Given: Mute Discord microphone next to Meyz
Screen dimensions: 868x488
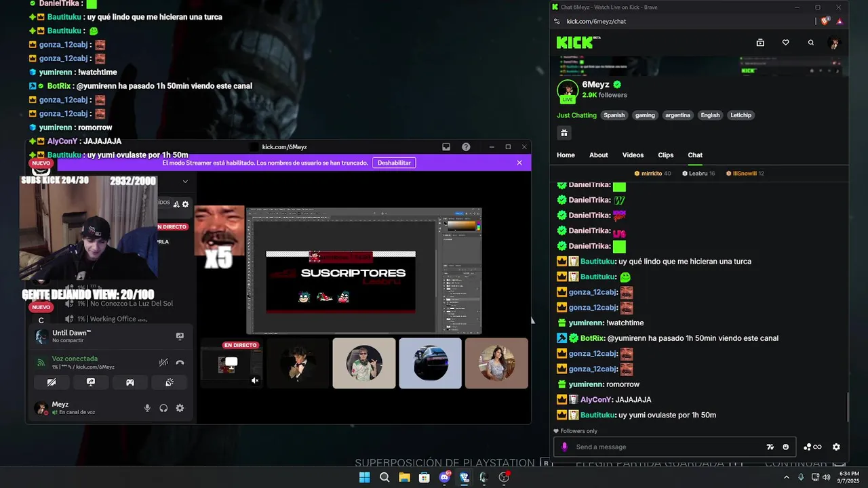Looking at the screenshot, I should tap(147, 408).
